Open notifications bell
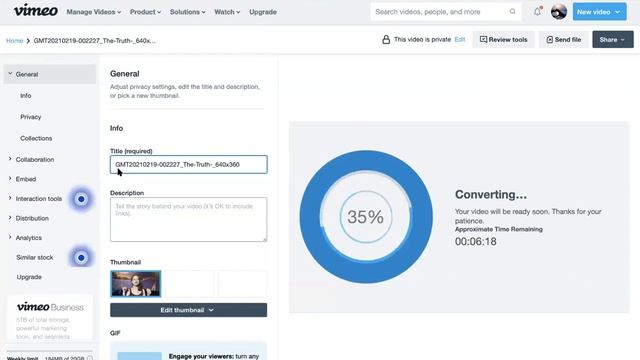The image size is (640, 360). click(538, 11)
